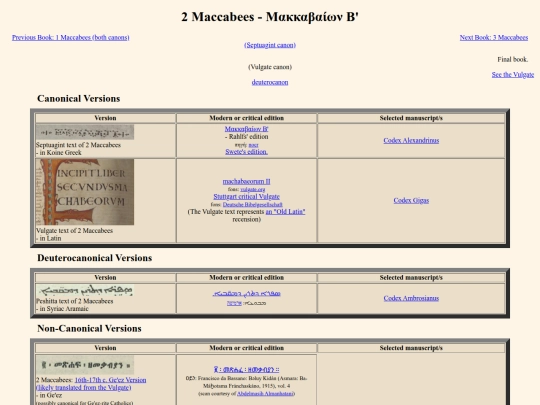Open Next Book: 3 Maccabees link
The height and width of the screenshot is (405, 540).
pos(494,38)
